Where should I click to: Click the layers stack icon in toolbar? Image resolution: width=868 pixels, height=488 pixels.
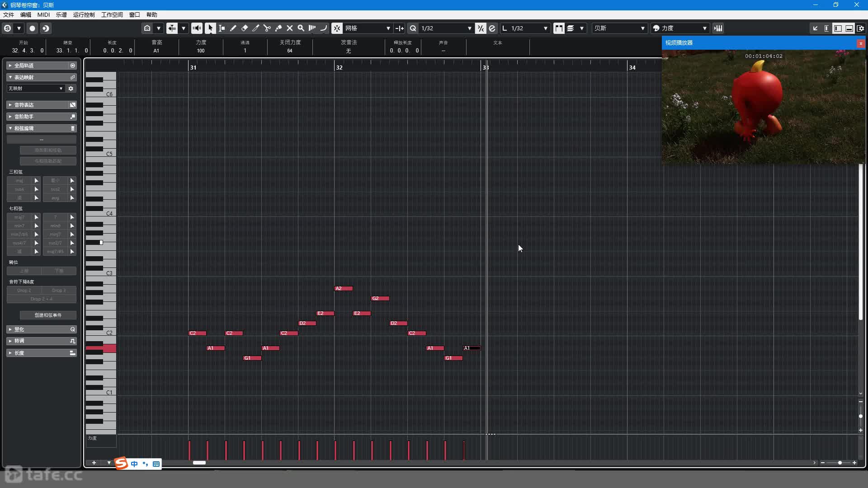[571, 28]
